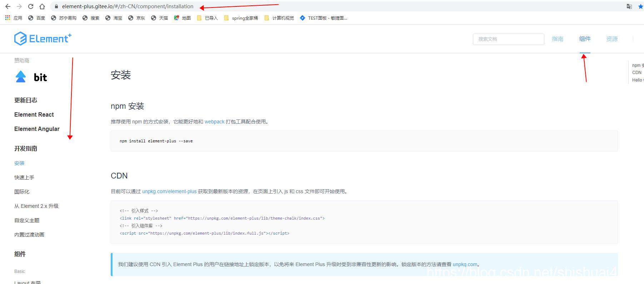Viewport: 644px width, 284px height.
Task: Click the Basic sidebar subgroup label
Action: pyautogui.click(x=20, y=271)
